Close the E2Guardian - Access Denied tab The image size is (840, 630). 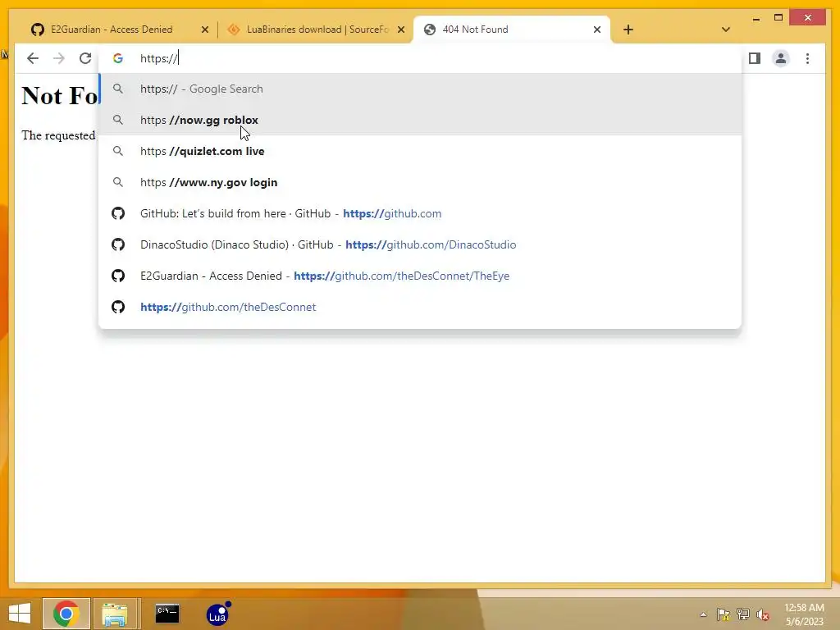click(x=204, y=30)
